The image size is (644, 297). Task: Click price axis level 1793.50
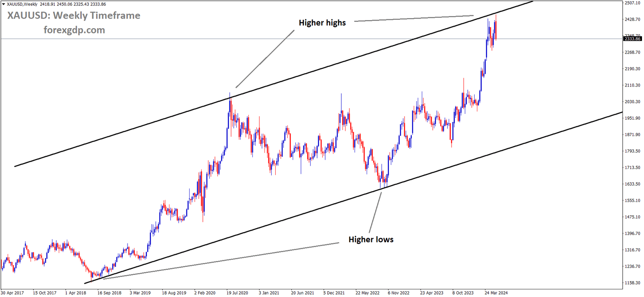(632, 151)
